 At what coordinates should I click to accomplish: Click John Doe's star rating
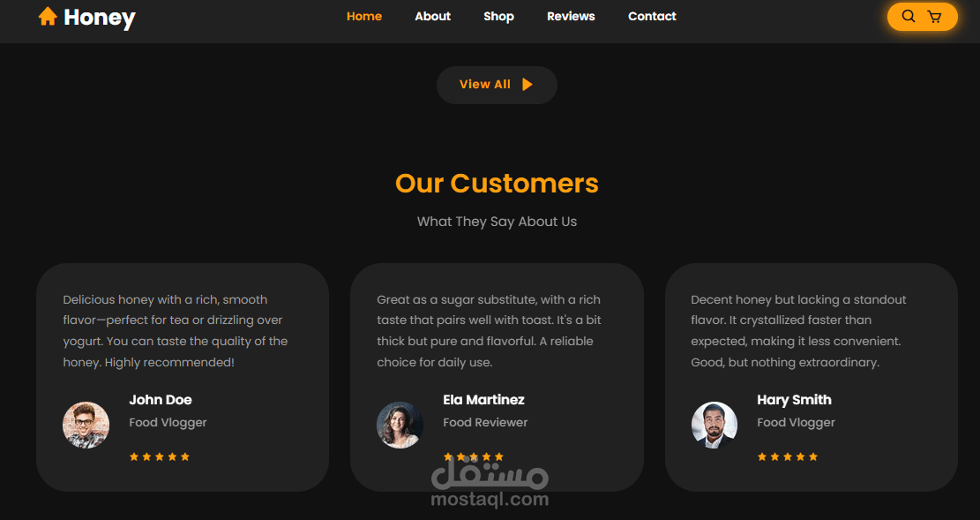160,456
